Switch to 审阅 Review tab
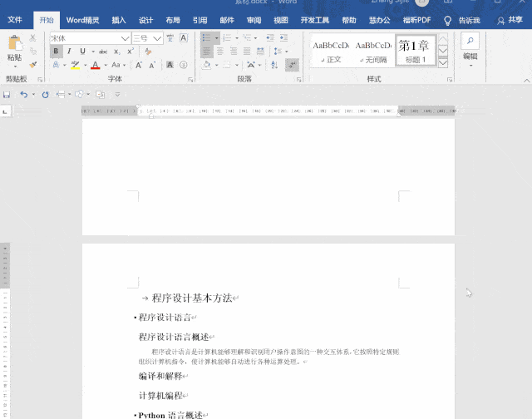Screen dimensions: 532x419 [254, 20]
